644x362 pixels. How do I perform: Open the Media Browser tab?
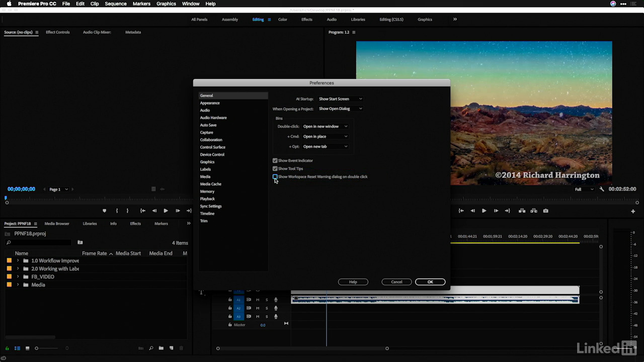click(x=57, y=223)
